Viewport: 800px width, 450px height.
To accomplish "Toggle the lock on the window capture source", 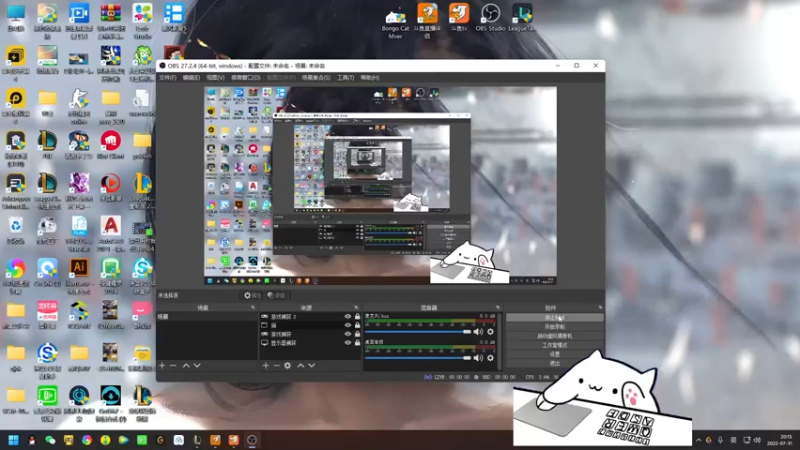I will click(357, 326).
